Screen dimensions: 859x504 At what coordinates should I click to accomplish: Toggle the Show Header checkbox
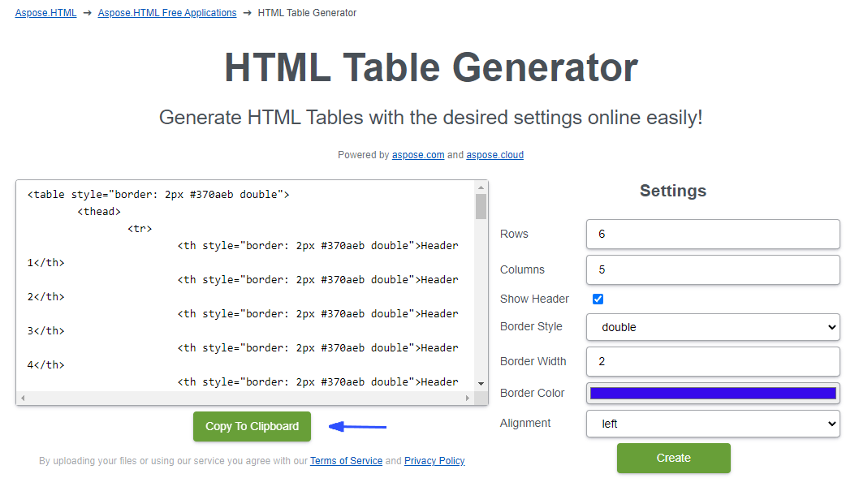598,299
